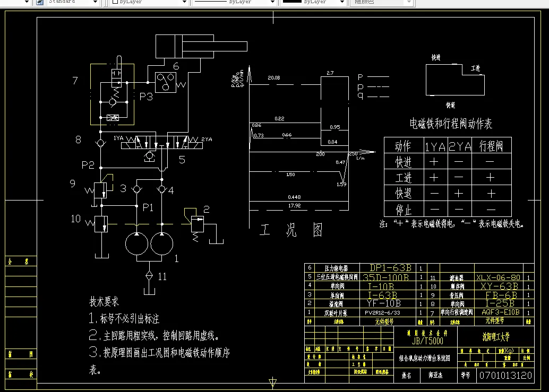Select the check valve symbol labeled 4
Screen dimensions: 549x392
coord(161,188)
